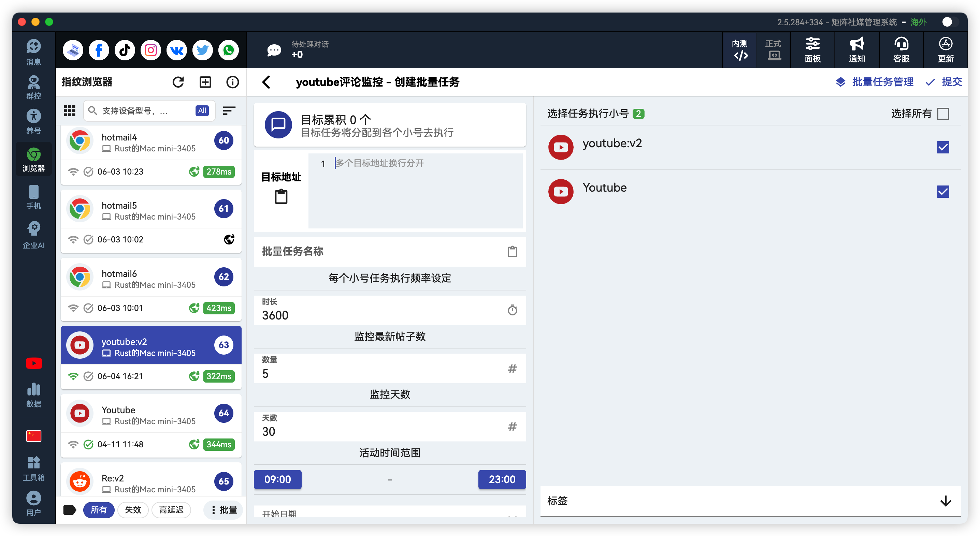Uncheck the Youtube account checkbox
Viewport: 980px width, 536px height.
click(943, 192)
